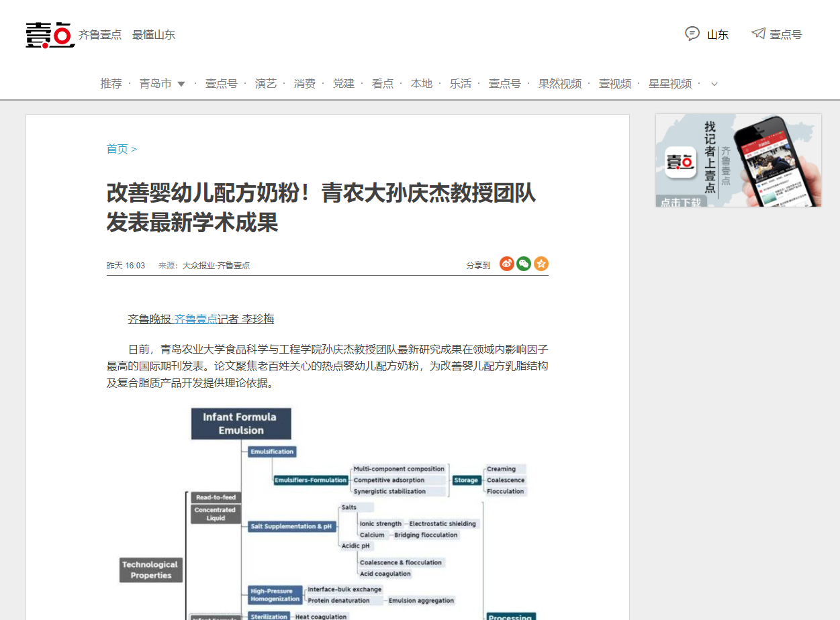Click the 记者 李珍梅 byline text

(246, 319)
